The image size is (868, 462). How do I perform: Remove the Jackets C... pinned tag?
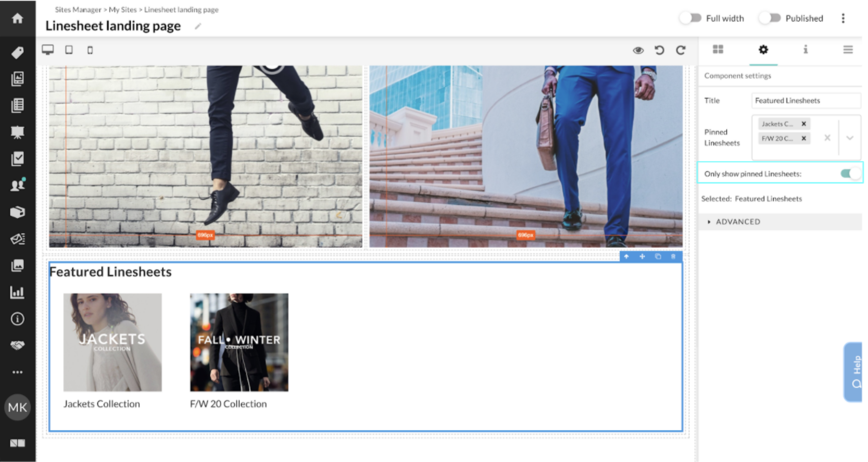pyautogui.click(x=804, y=124)
